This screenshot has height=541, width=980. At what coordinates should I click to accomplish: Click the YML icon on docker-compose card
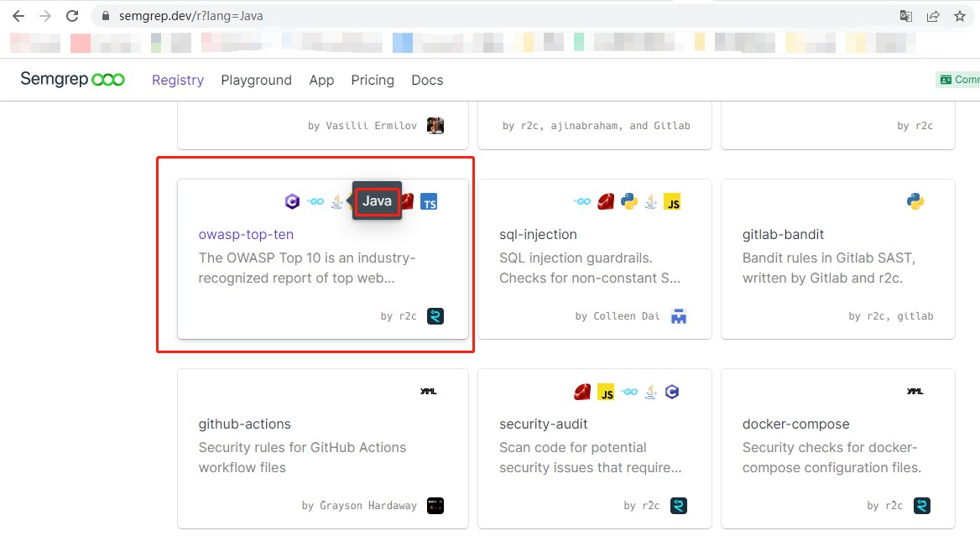(915, 391)
